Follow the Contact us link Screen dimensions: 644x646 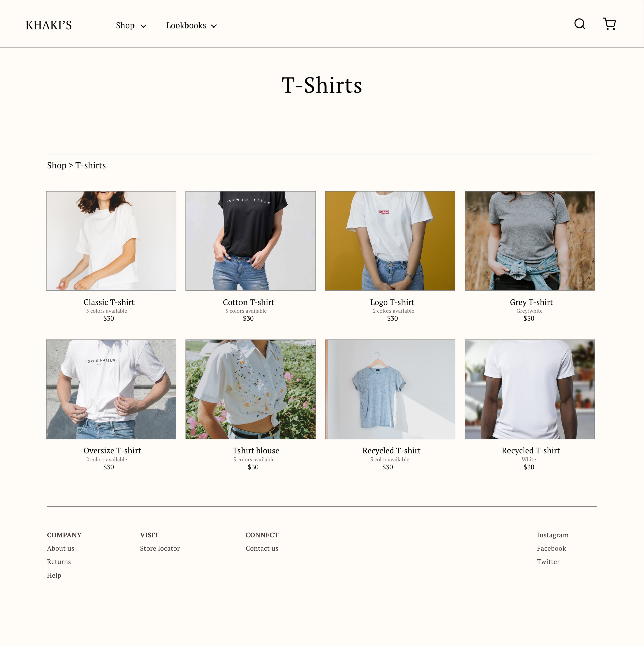pyautogui.click(x=262, y=548)
